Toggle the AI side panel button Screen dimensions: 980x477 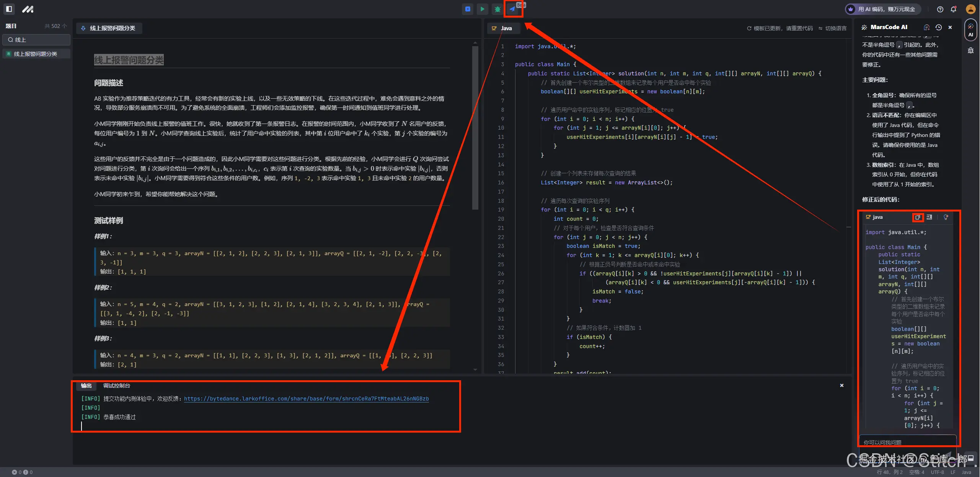tap(970, 30)
